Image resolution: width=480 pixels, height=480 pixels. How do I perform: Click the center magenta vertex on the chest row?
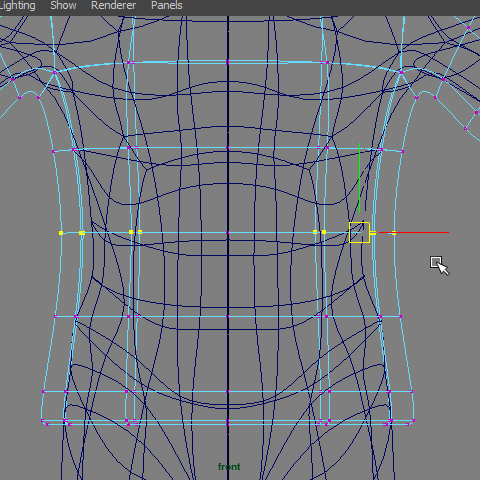228,148
